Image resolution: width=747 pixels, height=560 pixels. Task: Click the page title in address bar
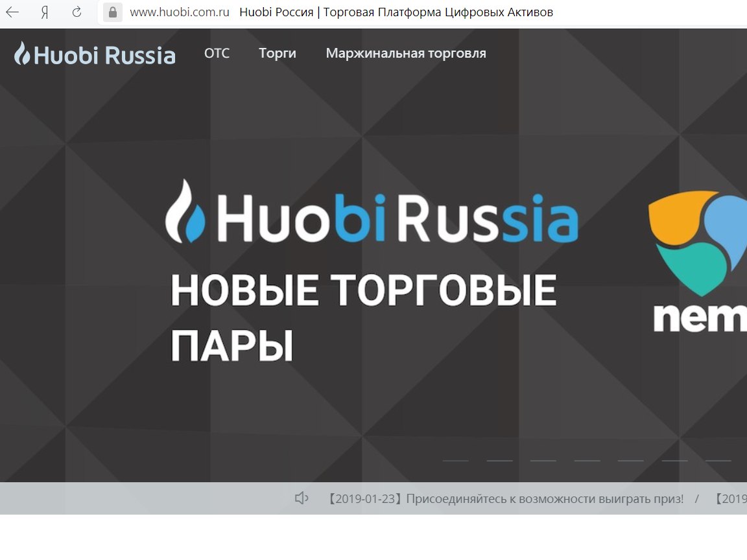[x=396, y=12]
